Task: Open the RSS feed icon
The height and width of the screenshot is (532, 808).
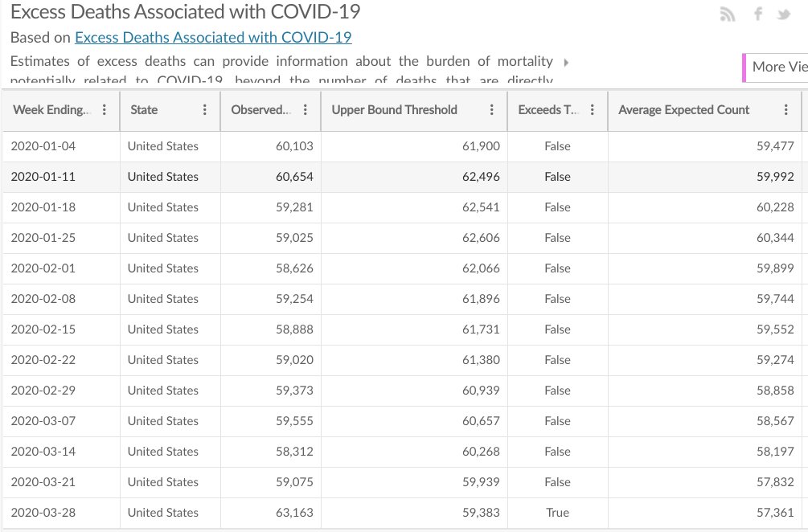Action: tap(727, 14)
